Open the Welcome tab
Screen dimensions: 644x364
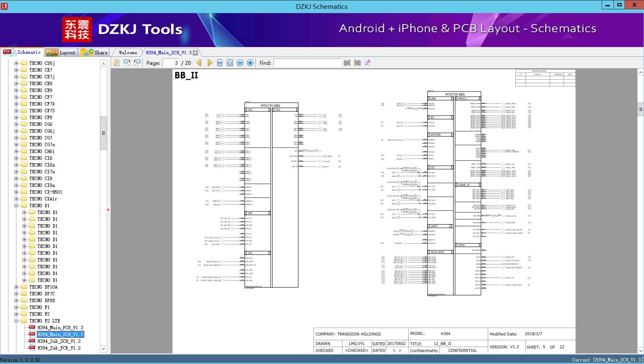coord(128,53)
